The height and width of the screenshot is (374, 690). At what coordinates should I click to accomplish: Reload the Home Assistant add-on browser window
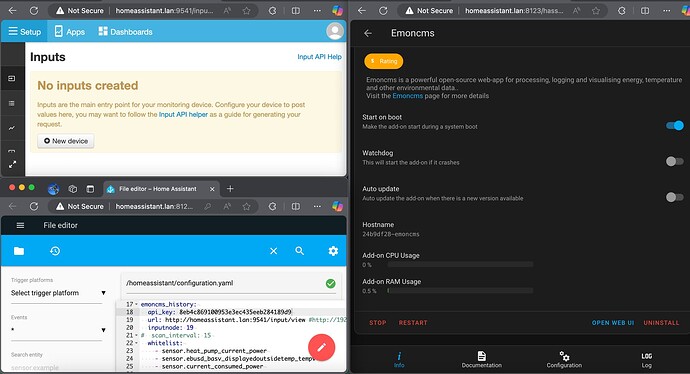[x=383, y=11]
